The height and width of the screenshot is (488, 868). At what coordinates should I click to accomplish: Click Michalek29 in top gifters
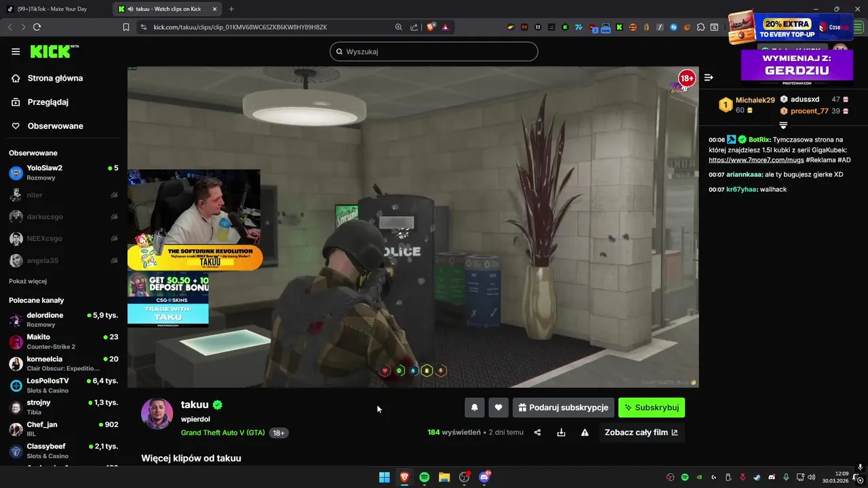click(x=755, y=100)
